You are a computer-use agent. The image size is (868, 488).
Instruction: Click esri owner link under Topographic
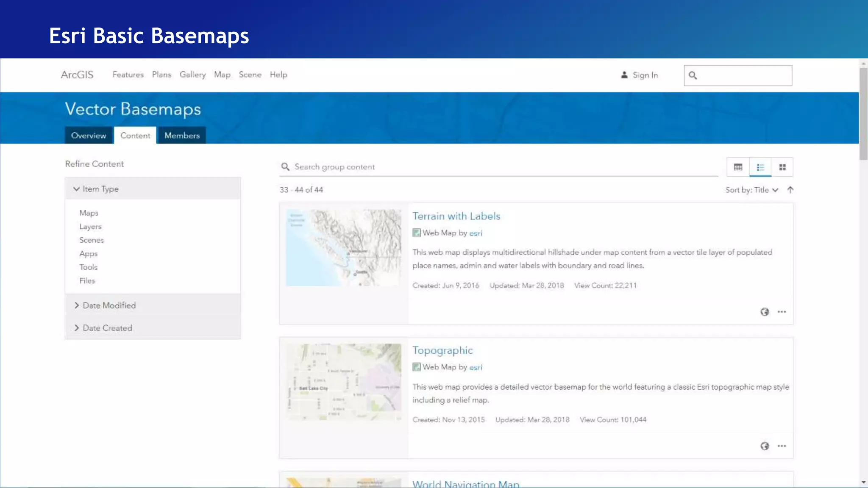476,367
